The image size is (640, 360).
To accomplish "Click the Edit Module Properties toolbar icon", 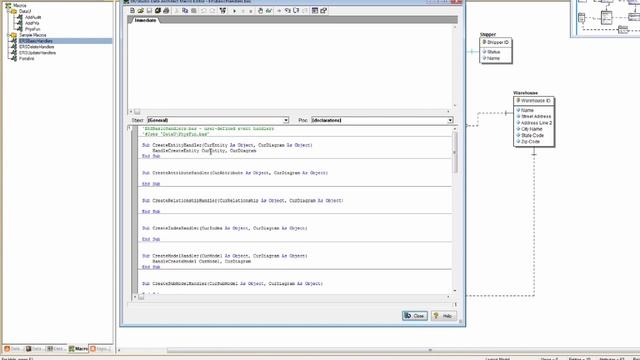I will (324, 11).
